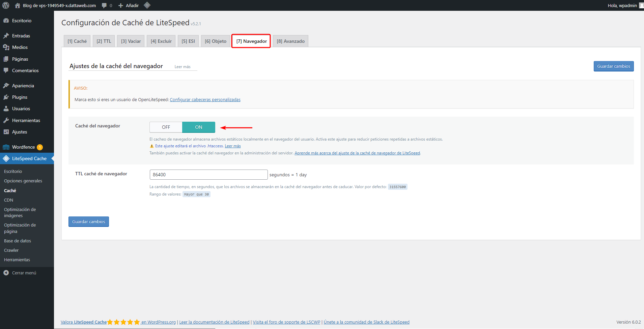Open Leer más link about .htaccess
Screen dimensions: 644x329
pos(233,146)
